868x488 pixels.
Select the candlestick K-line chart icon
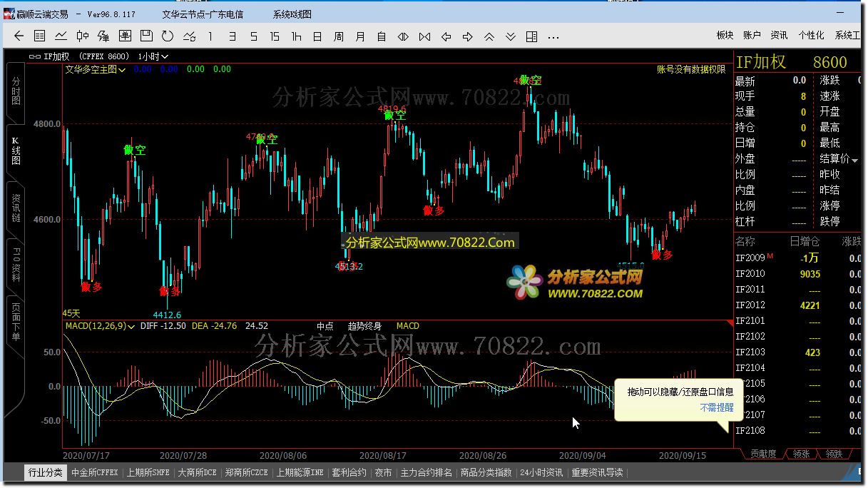coord(82,36)
